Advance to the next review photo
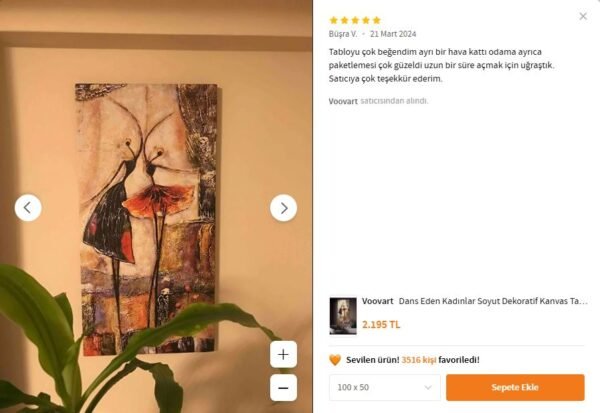The width and height of the screenshot is (600, 413). 284,208
